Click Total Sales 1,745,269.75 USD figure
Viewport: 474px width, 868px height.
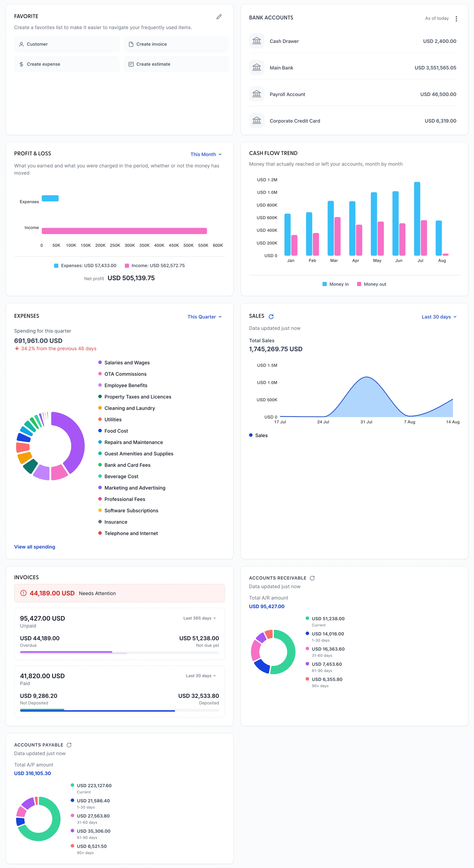(x=276, y=349)
